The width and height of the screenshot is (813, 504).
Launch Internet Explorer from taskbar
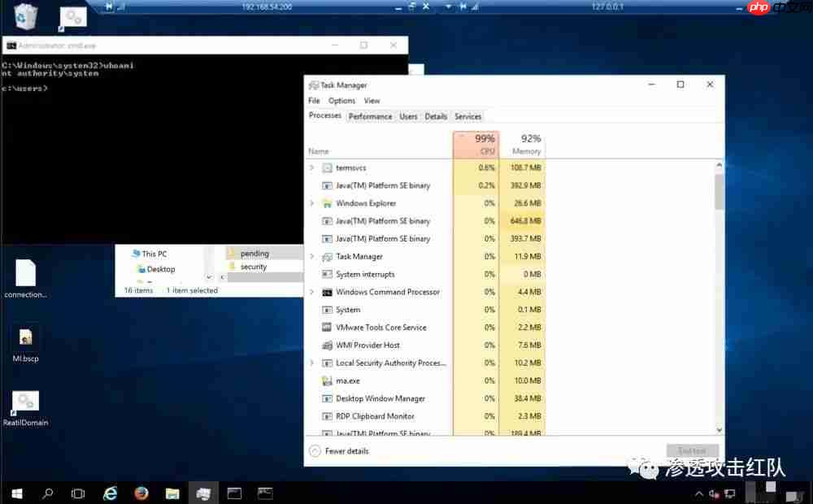click(x=110, y=493)
